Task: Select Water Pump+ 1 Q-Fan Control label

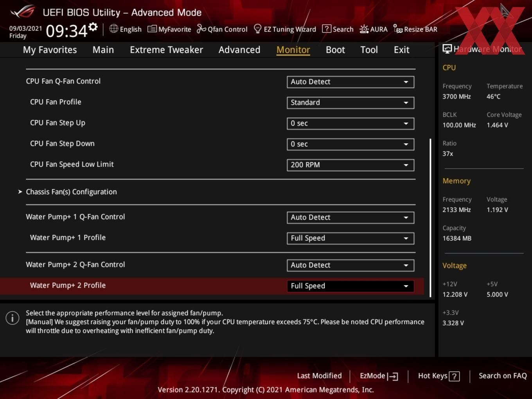Action: (75, 217)
